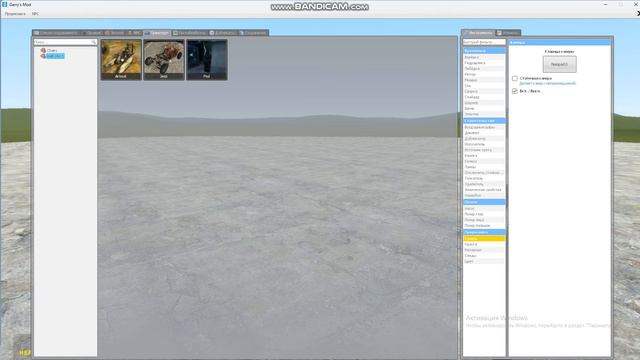The image size is (640, 360).
Task: Select the Ось (Axis) tool
Action: pyautogui.click(x=484, y=86)
